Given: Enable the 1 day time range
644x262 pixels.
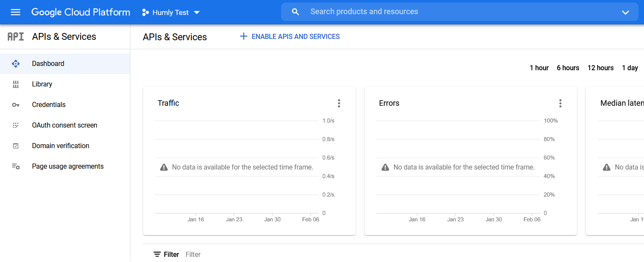Looking at the screenshot, I should (x=629, y=68).
